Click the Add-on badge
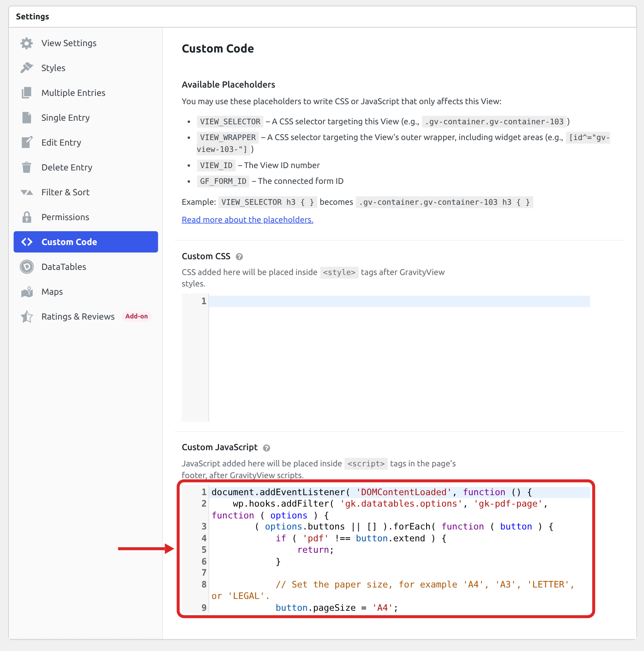This screenshot has width=644, height=651. tap(137, 316)
